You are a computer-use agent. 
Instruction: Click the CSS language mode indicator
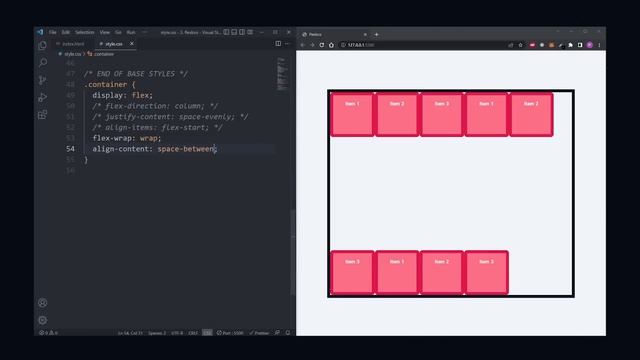tap(207, 333)
